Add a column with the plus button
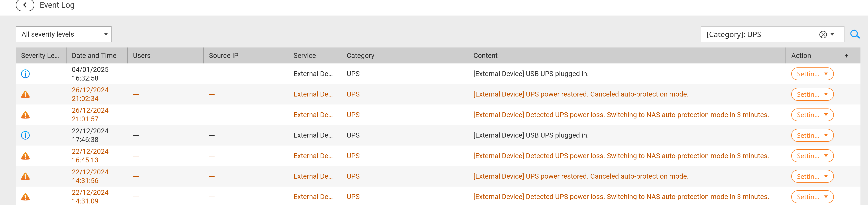 (846, 56)
